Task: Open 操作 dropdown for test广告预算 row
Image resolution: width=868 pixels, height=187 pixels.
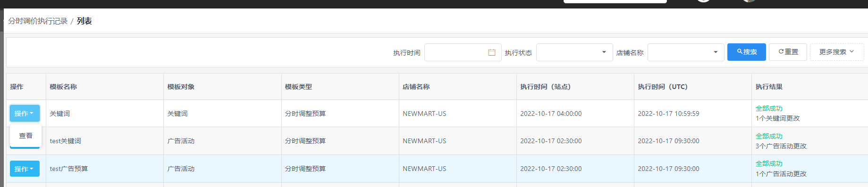Action: tap(25, 169)
